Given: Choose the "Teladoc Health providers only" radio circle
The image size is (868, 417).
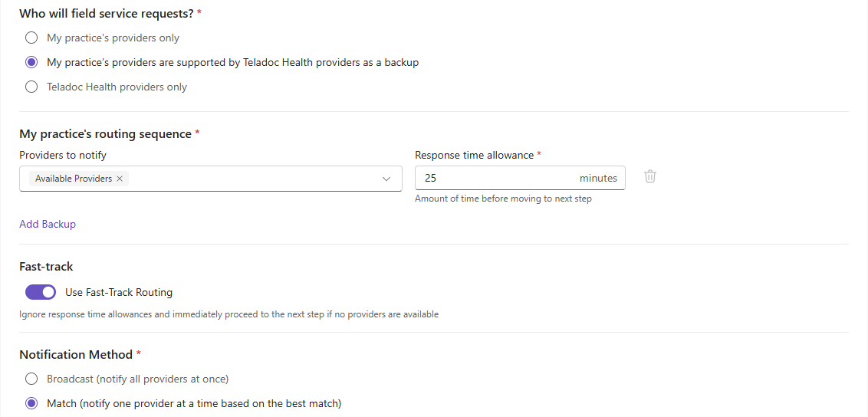Looking at the screenshot, I should click(31, 87).
